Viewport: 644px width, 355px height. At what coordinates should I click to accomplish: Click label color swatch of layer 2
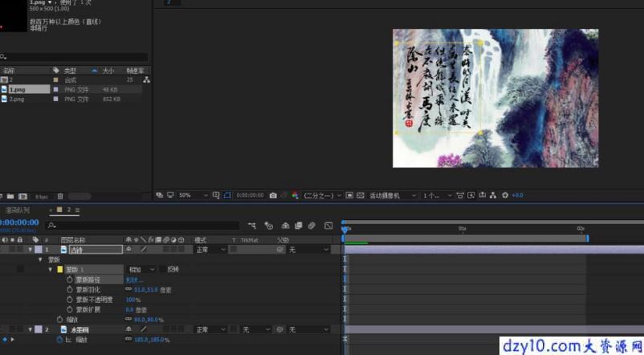39,329
